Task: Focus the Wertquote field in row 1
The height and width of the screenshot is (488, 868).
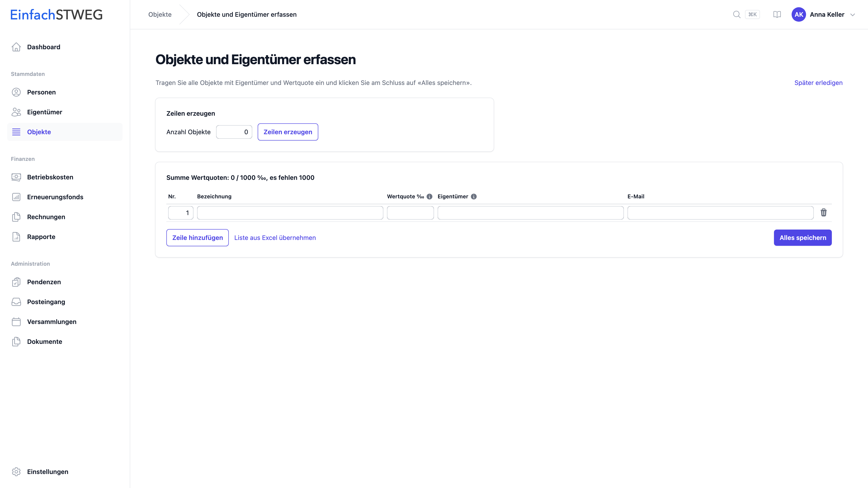Action: click(x=410, y=213)
